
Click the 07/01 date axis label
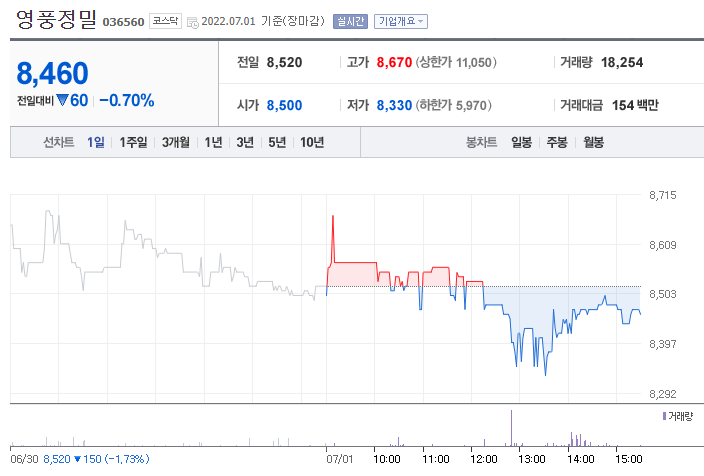pyautogui.click(x=339, y=459)
